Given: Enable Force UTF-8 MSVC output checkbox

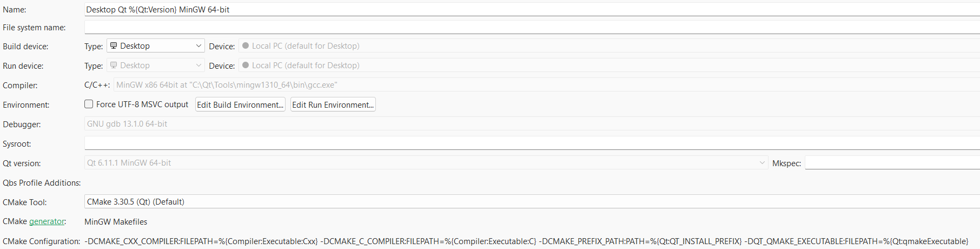Looking at the screenshot, I should tap(89, 104).
